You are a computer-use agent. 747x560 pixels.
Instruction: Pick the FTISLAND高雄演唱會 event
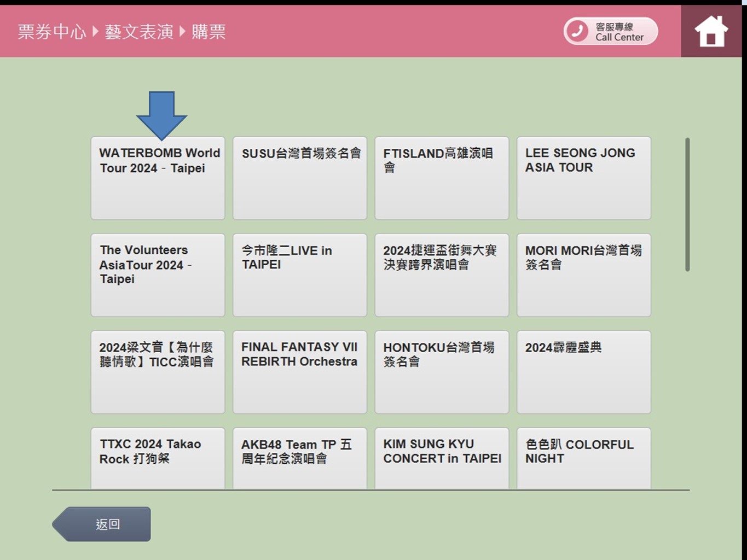click(442, 178)
